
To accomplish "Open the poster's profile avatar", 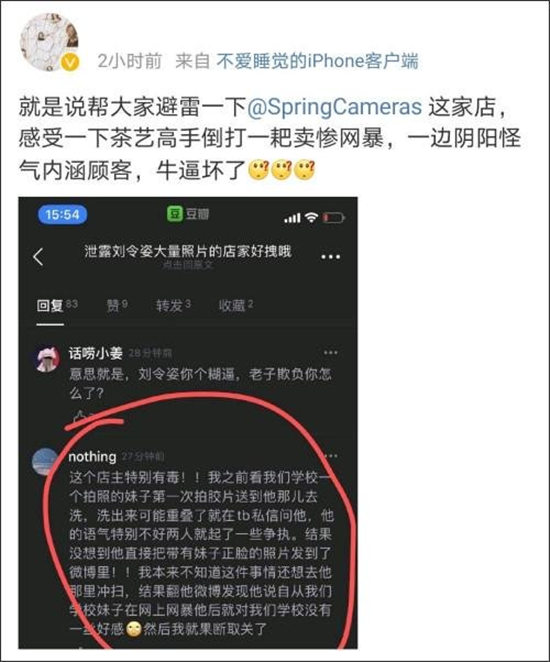I will (49, 42).
